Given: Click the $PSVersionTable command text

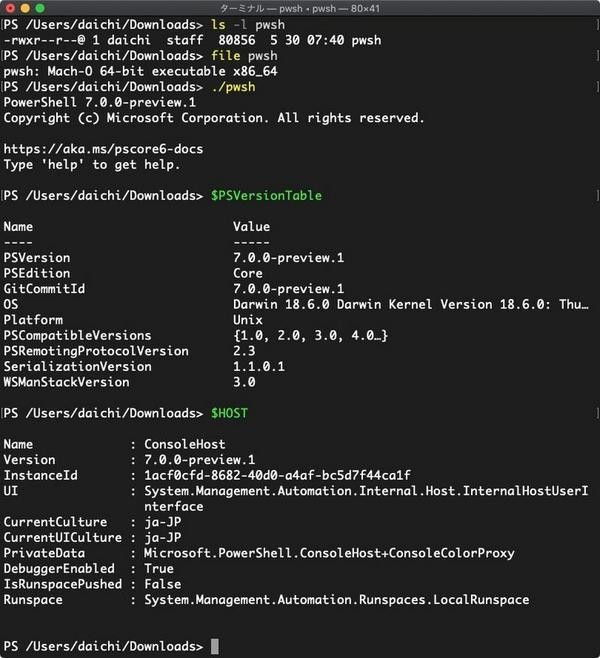Looking at the screenshot, I should [266, 196].
